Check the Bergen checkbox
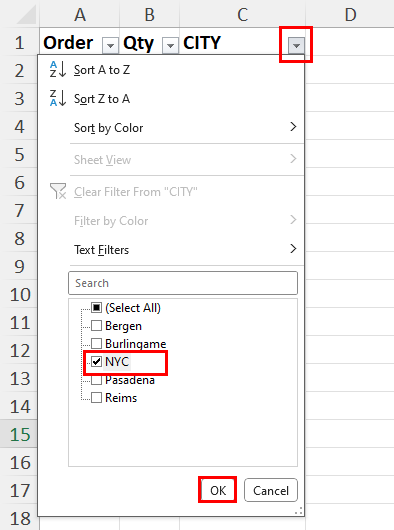 [96, 326]
